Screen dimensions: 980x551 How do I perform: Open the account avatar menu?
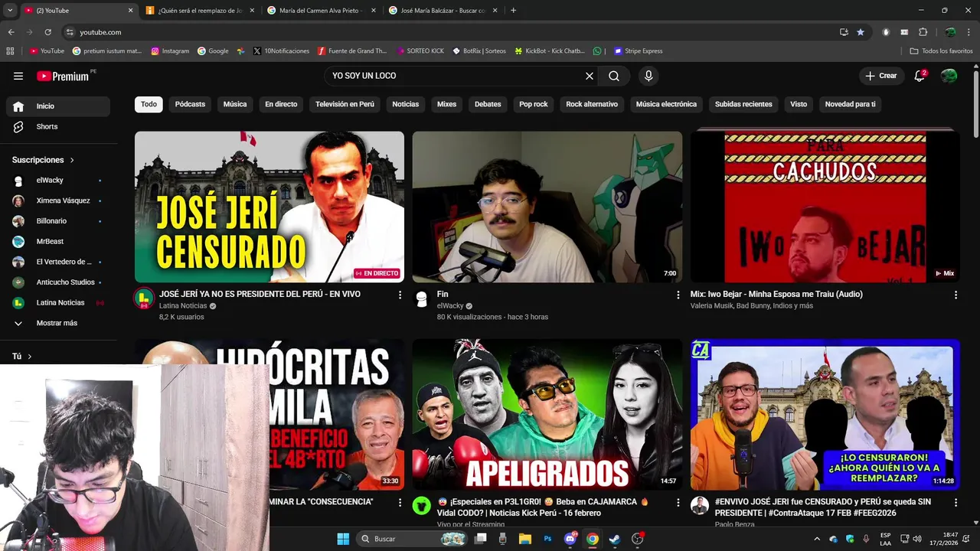[949, 76]
